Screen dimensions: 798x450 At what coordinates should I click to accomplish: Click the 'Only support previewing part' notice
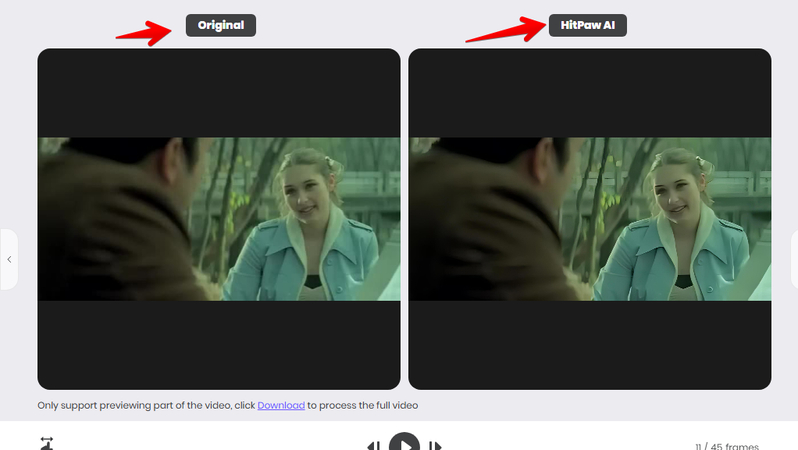click(227, 405)
